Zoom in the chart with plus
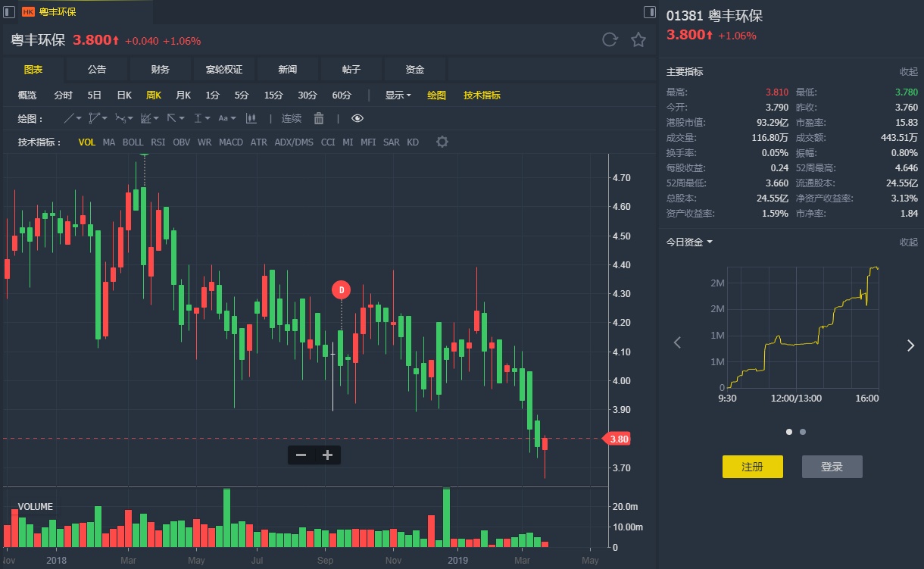The image size is (924, 569). point(328,455)
